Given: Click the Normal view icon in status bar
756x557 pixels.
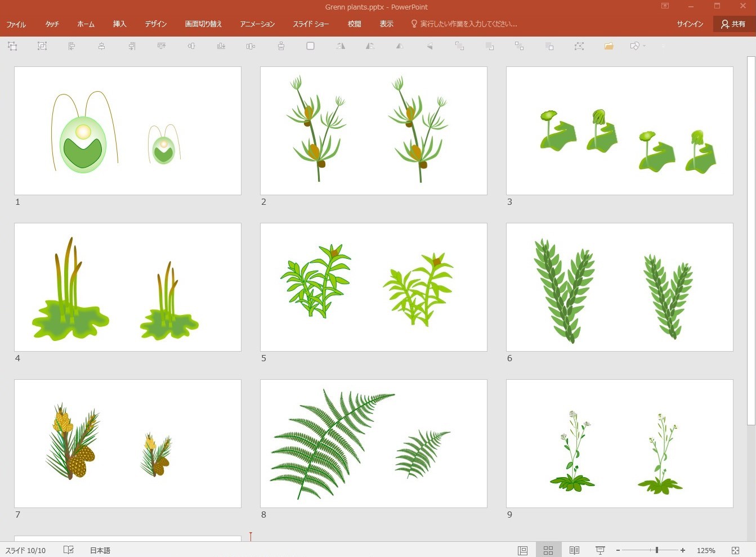Looking at the screenshot, I should (522, 550).
